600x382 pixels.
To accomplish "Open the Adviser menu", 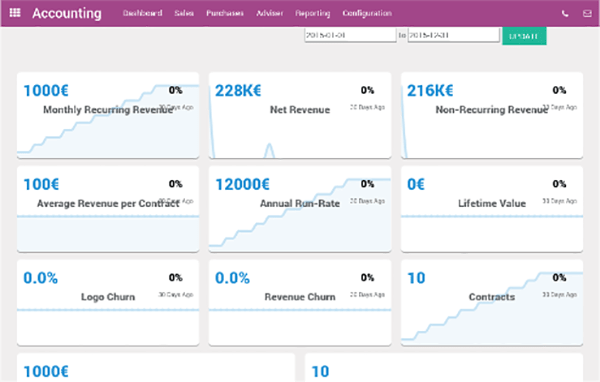I will point(269,13).
